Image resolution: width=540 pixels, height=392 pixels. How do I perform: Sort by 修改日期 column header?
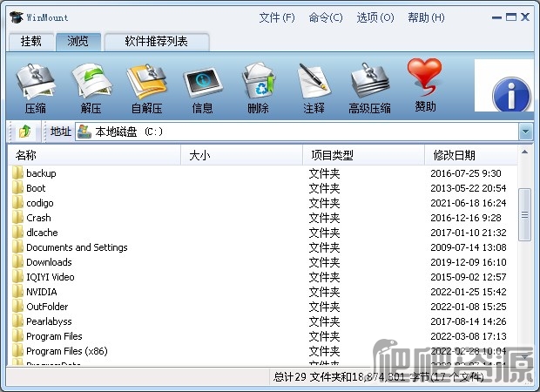tap(471, 155)
